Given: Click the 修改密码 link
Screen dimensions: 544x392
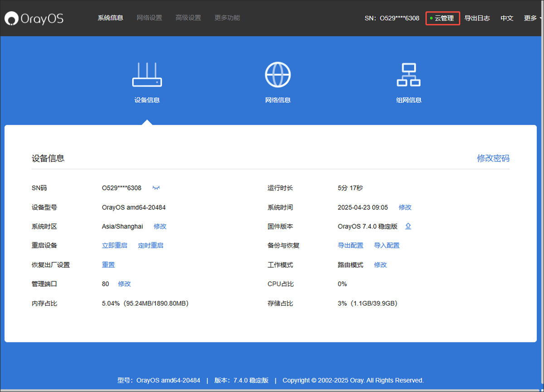Looking at the screenshot, I should pyautogui.click(x=493, y=158).
